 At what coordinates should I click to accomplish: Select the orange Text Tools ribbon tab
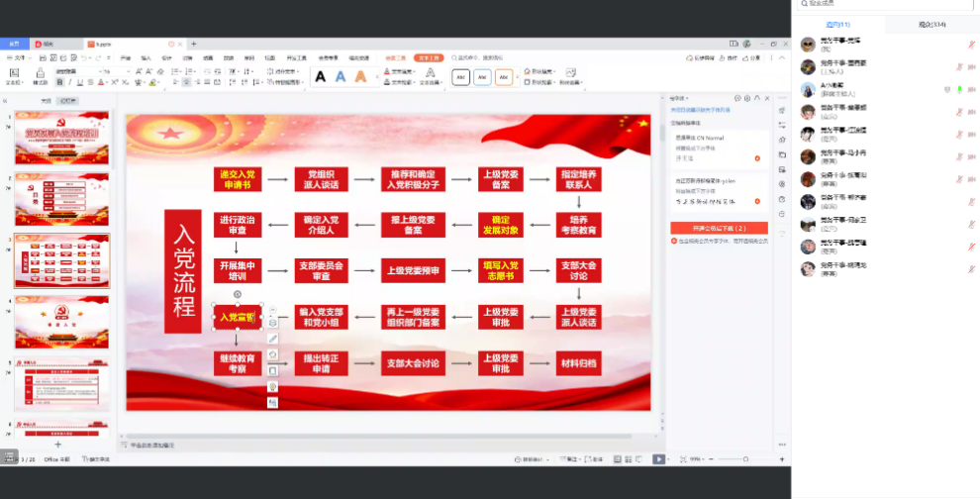(x=428, y=58)
